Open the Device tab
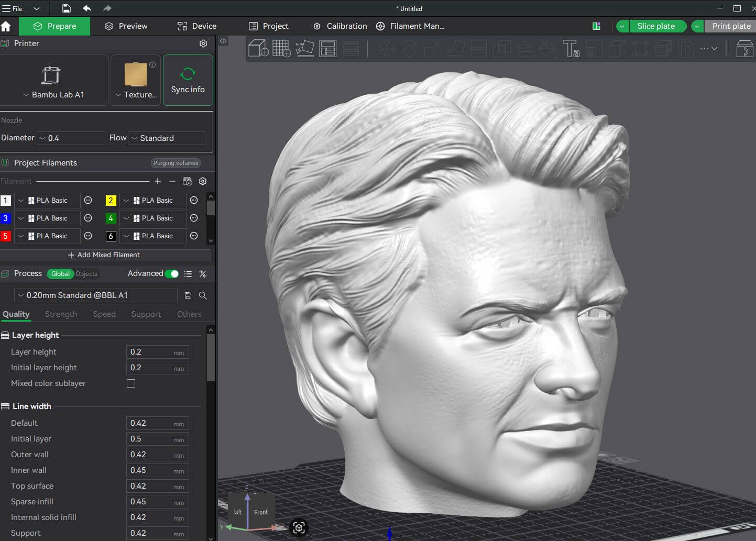 coord(196,26)
